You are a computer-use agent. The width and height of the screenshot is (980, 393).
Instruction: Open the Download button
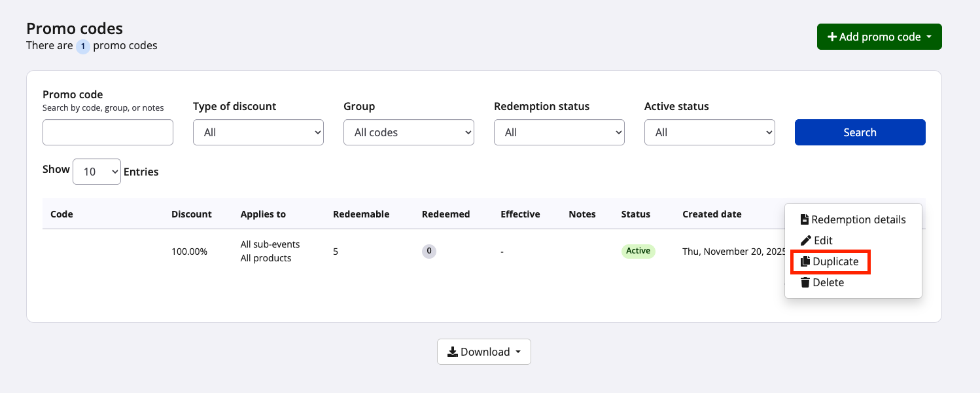tap(484, 352)
